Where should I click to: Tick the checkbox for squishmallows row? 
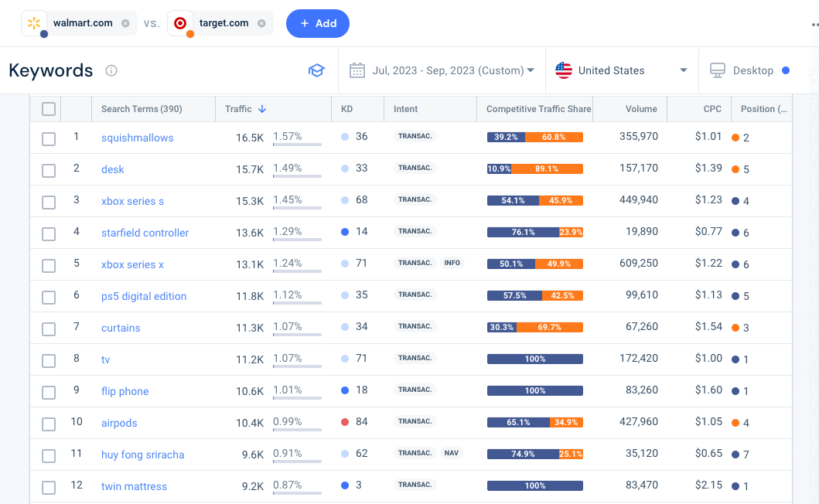[49, 138]
